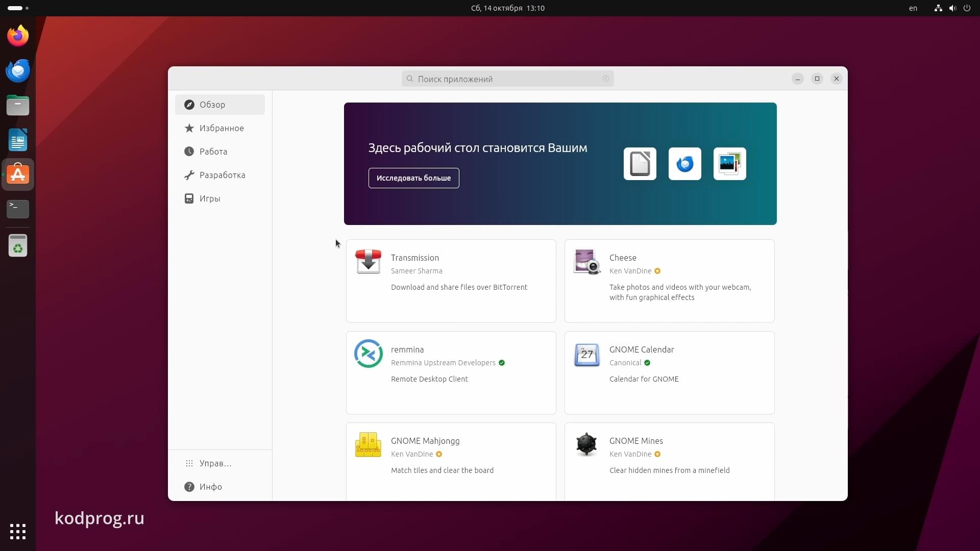The width and height of the screenshot is (980, 551).
Task: Click 'Download and share files over BitTorrent'
Action: click(459, 287)
